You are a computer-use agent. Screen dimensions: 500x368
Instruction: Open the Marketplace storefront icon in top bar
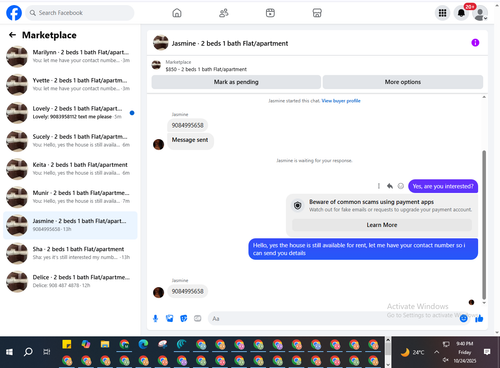317,13
